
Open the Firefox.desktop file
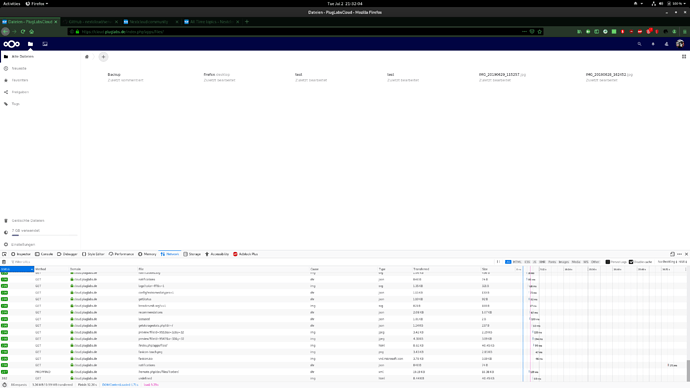coord(217,75)
